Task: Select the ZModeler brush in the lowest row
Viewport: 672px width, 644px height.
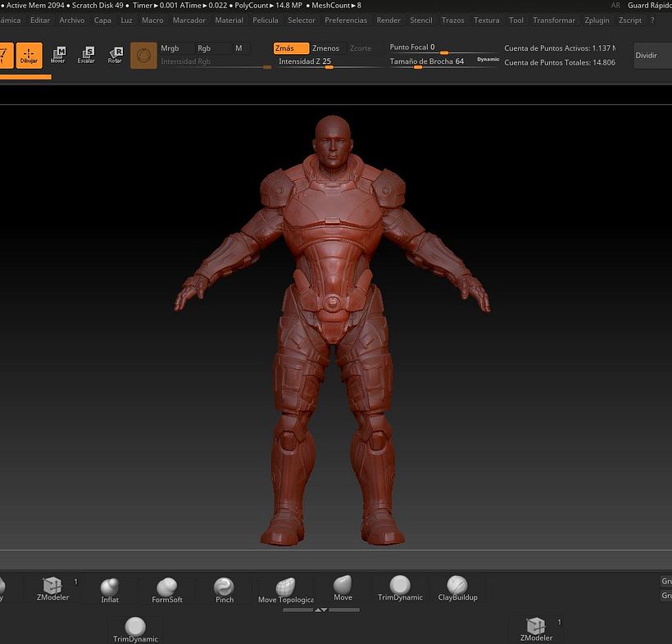Action: pos(536,629)
